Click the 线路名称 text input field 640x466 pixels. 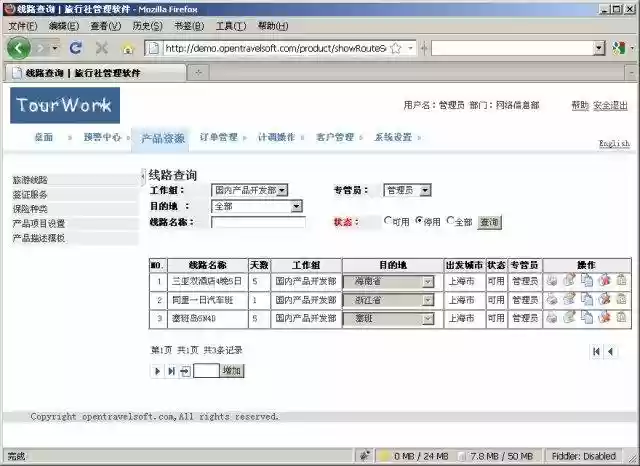[x=258, y=223]
